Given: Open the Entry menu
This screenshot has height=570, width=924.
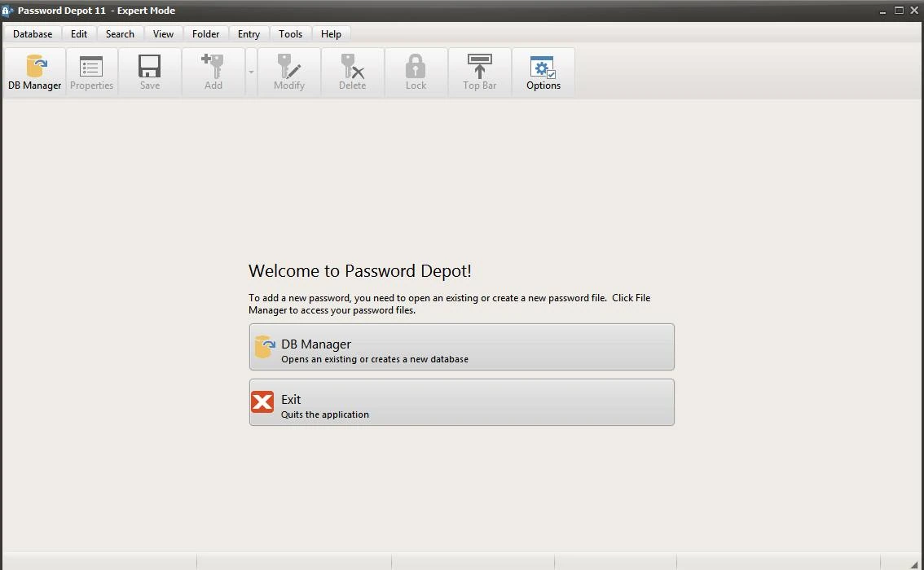Looking at the screenshot, I should [x=249, y=34].
